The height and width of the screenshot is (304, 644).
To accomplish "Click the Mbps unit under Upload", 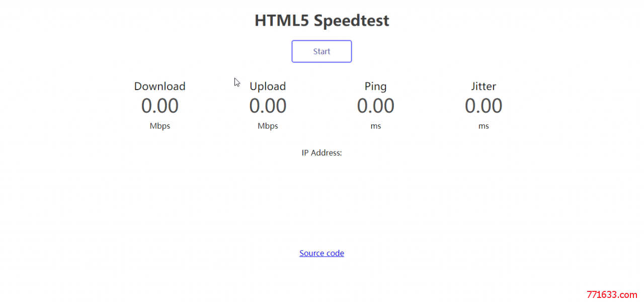I will 268,126.
